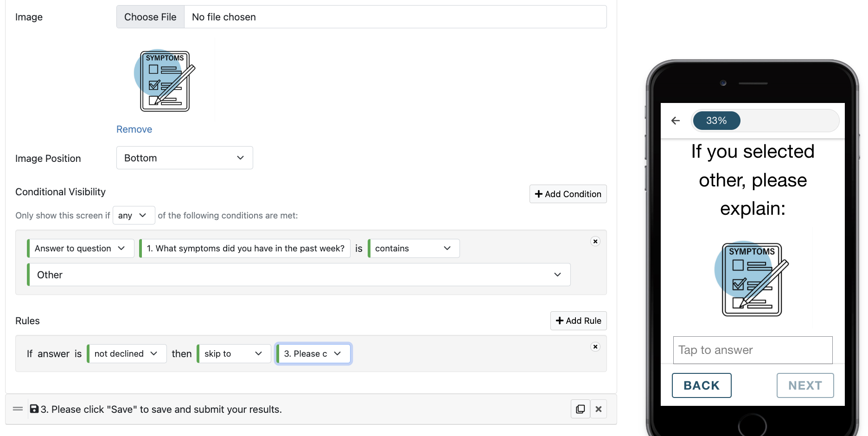Open the 'contains' operator dropdown
The image size is (868, 436).
coord(414,248)
